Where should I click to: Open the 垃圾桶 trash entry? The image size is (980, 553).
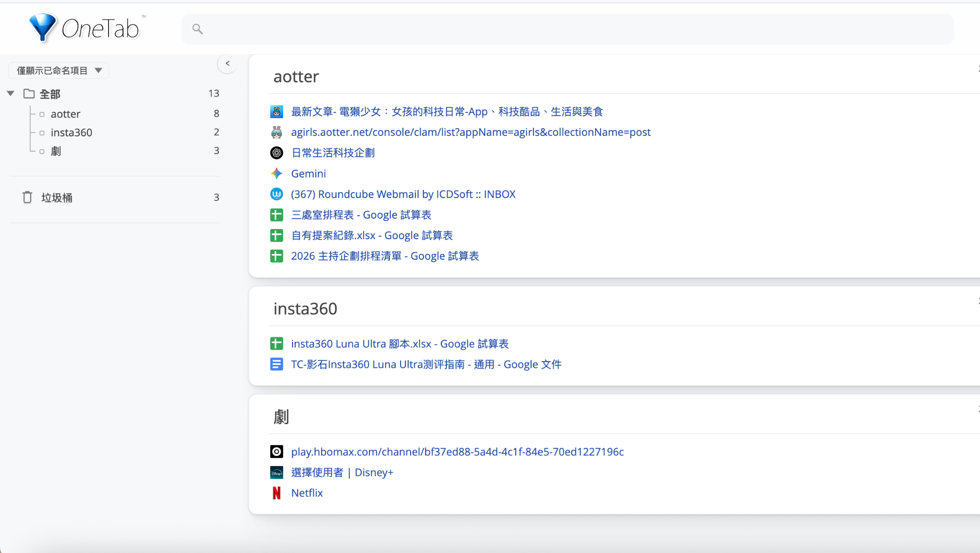(56, 198)
